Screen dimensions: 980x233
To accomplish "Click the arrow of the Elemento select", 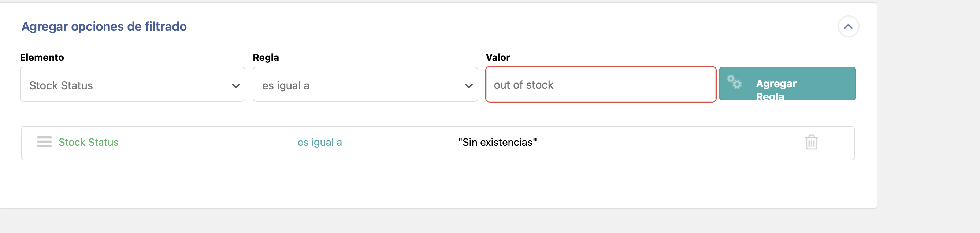I will coord(235,86).
